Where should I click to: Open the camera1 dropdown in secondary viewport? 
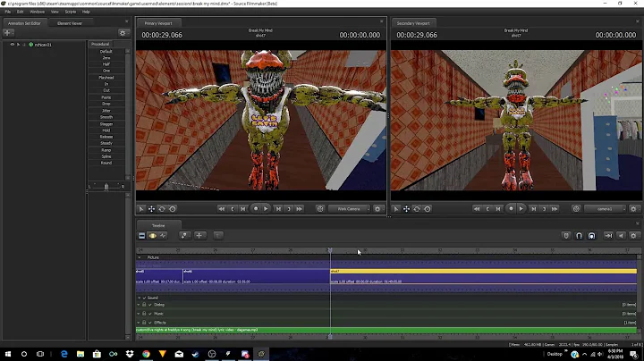coord(605,209)
